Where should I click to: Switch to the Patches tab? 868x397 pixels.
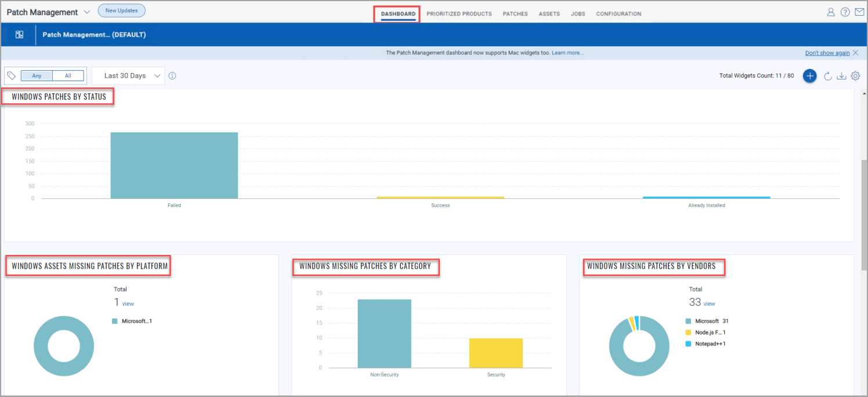[x=515, y=14]
